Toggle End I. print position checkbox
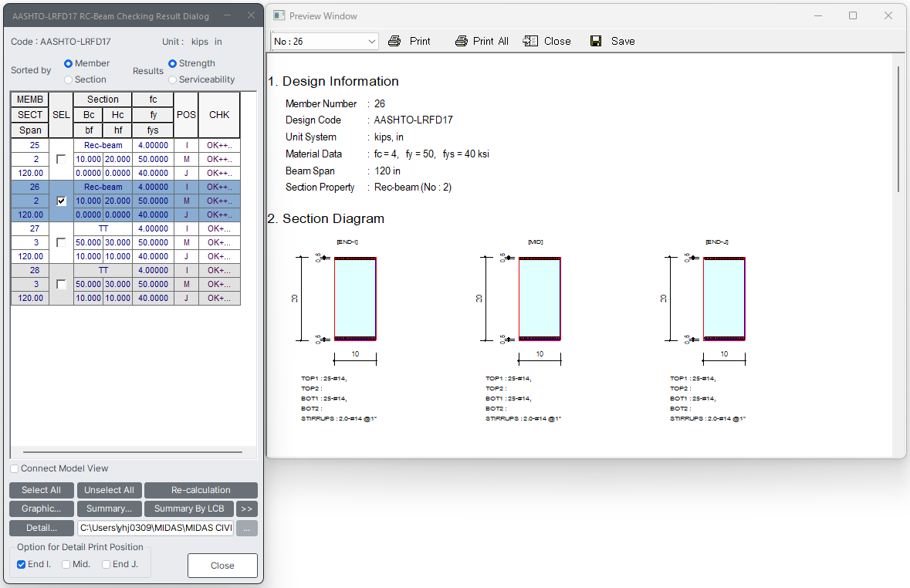Image resolution: width=910 pixels, height=588 pixels. click(22, 564)
